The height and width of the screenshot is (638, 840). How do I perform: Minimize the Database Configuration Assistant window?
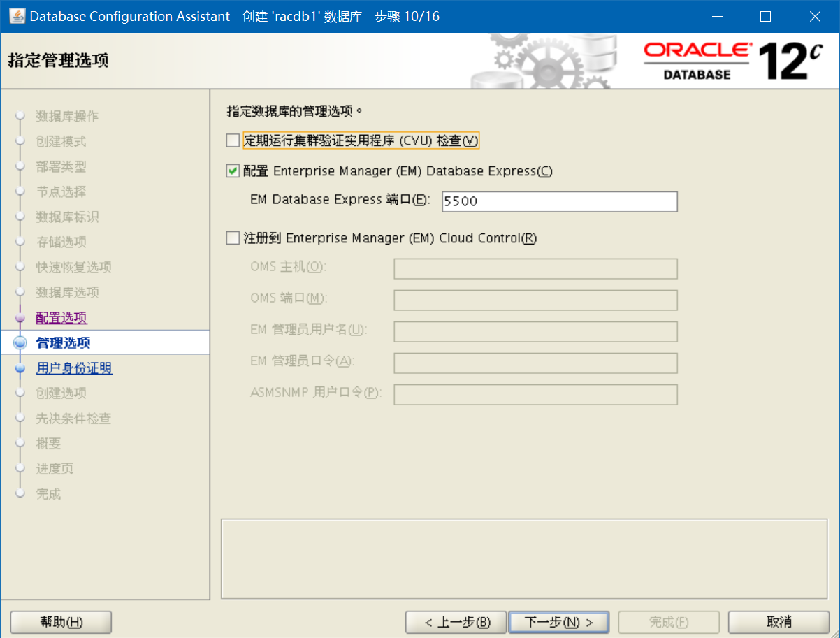(x=716, y=16)
